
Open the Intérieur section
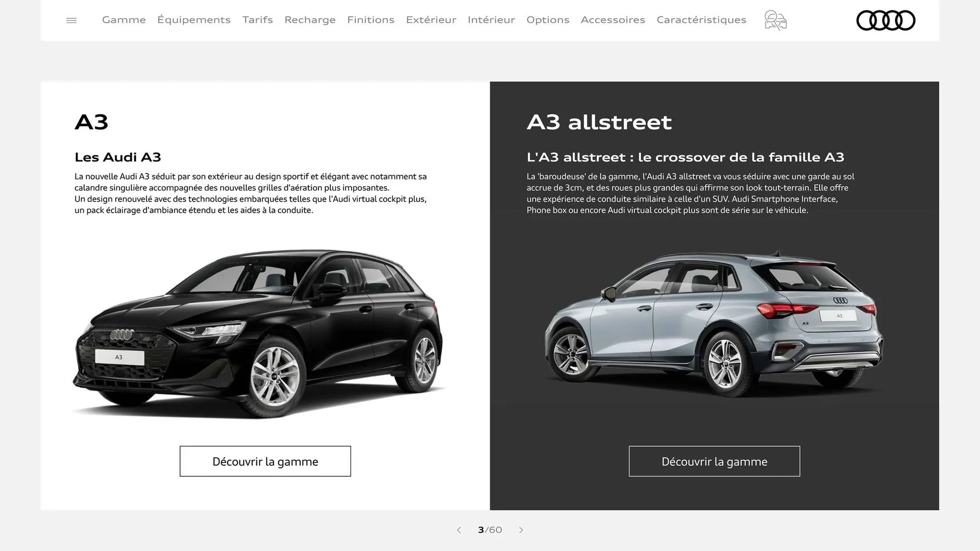pos(491,20)
